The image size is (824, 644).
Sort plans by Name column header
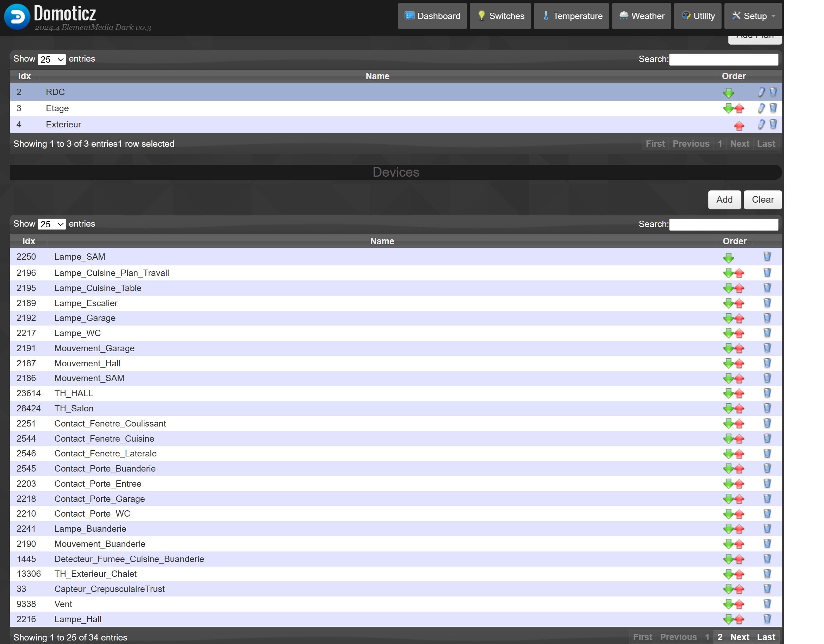click(x=377, y=76)
